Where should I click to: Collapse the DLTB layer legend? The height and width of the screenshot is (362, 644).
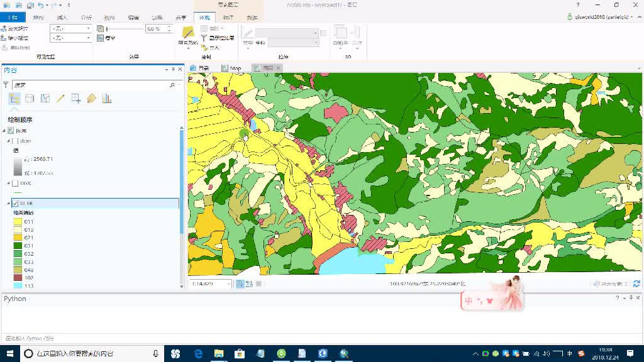(7, 202)
